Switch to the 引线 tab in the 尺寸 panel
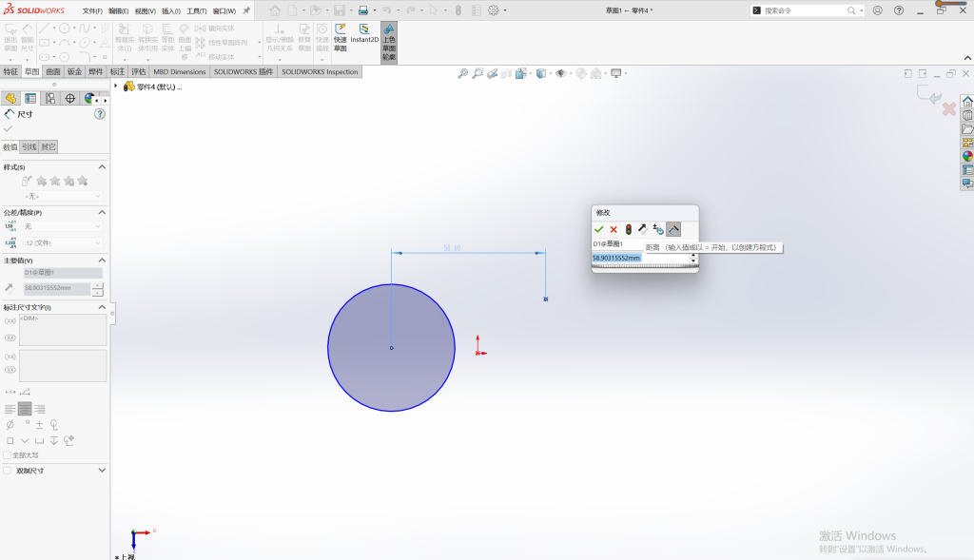This screenshot has height=560, width=974. [x=29, y=147]
